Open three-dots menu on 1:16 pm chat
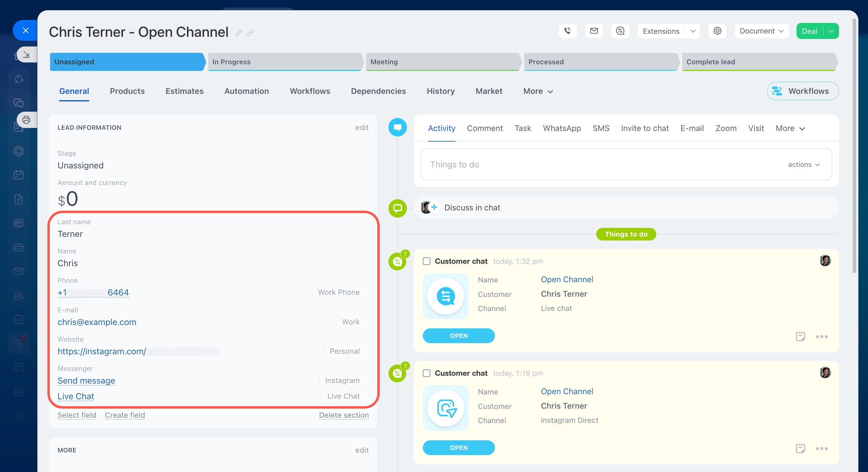 click(x=822, y=448)
